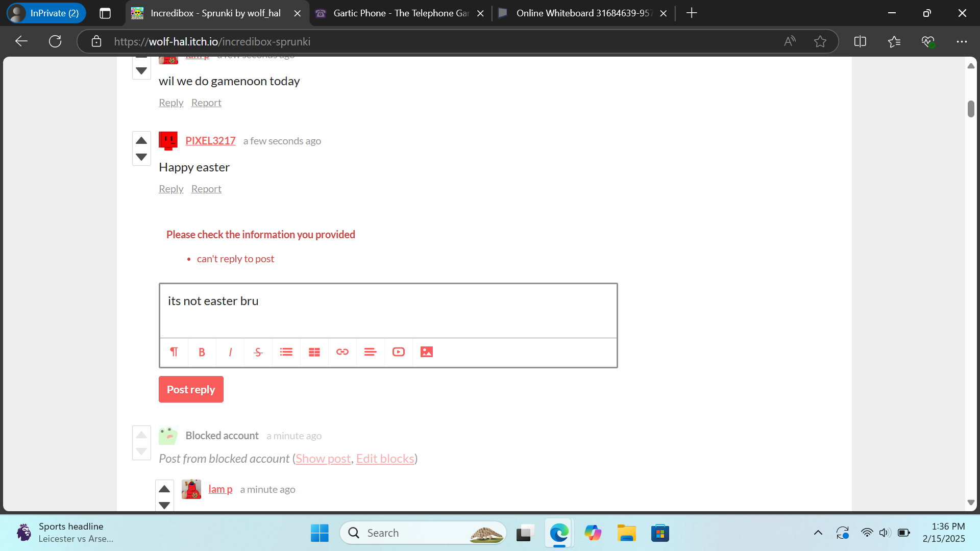Click the browser address bar URL

pyautogui.click(x=212, y=41)
